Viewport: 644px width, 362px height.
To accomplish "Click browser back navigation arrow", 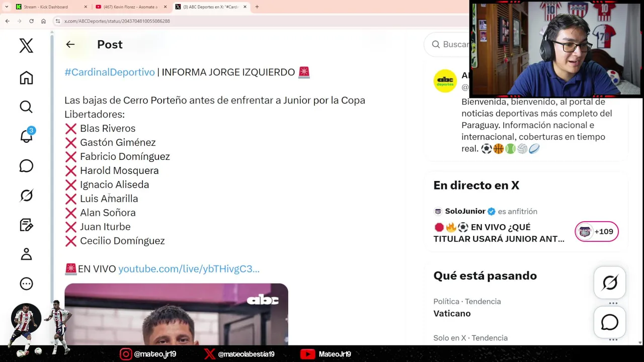I will click(7, 21).
